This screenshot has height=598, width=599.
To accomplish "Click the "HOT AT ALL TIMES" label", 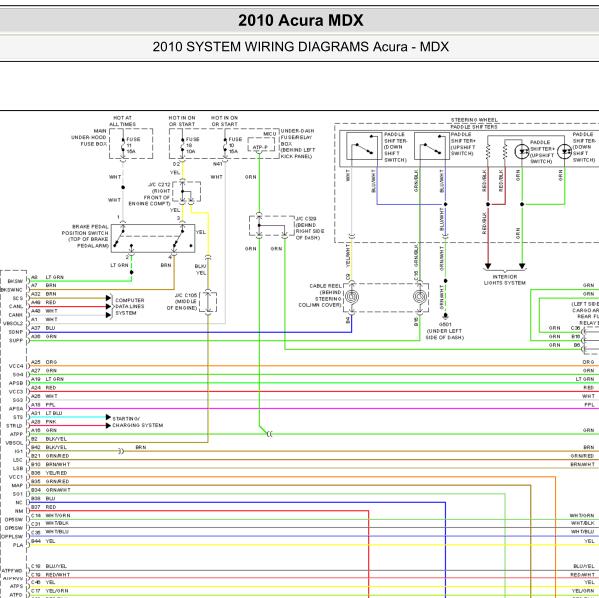I will (122, 121).
